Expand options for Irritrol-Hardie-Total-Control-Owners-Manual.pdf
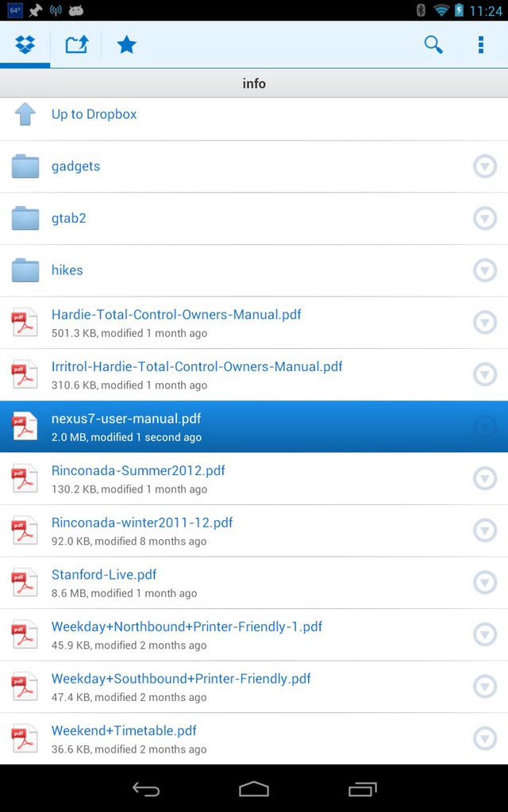The height and width of the screenshot is (812, 508). click(485, 374)
